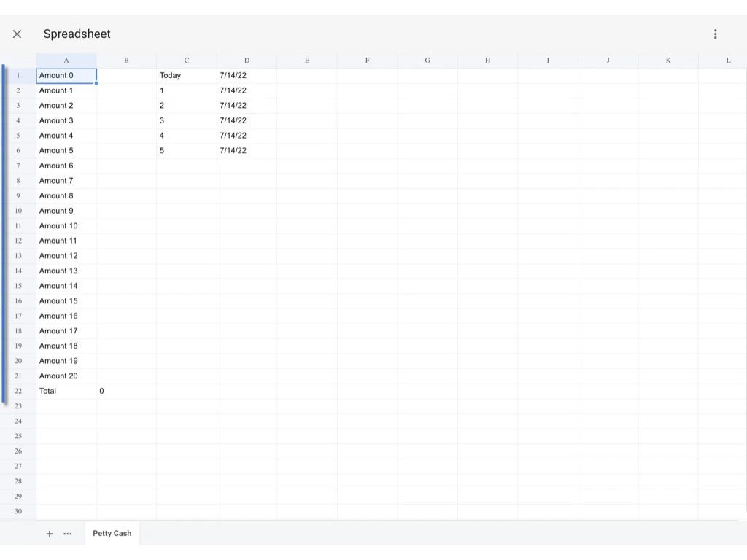The height and width of the screenshot is (560, 747).
Task: Select the last 7/14/22 date cell
Action: pos(246,150)
